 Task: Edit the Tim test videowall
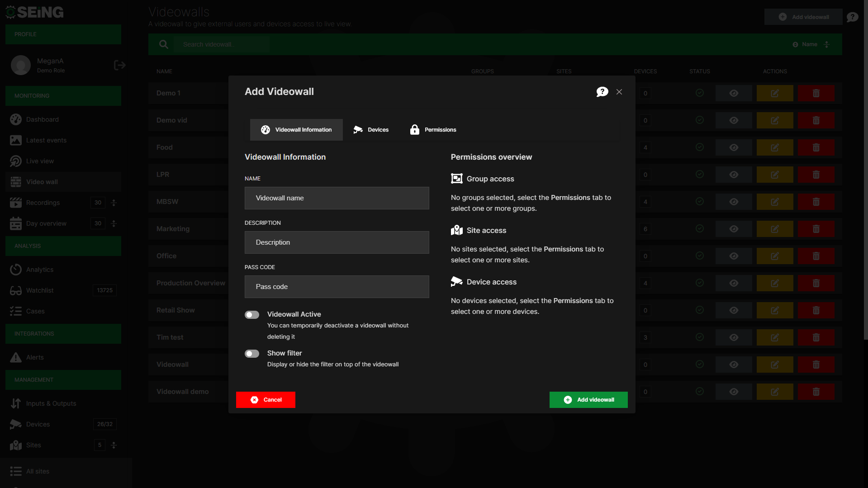pos(775,337)
